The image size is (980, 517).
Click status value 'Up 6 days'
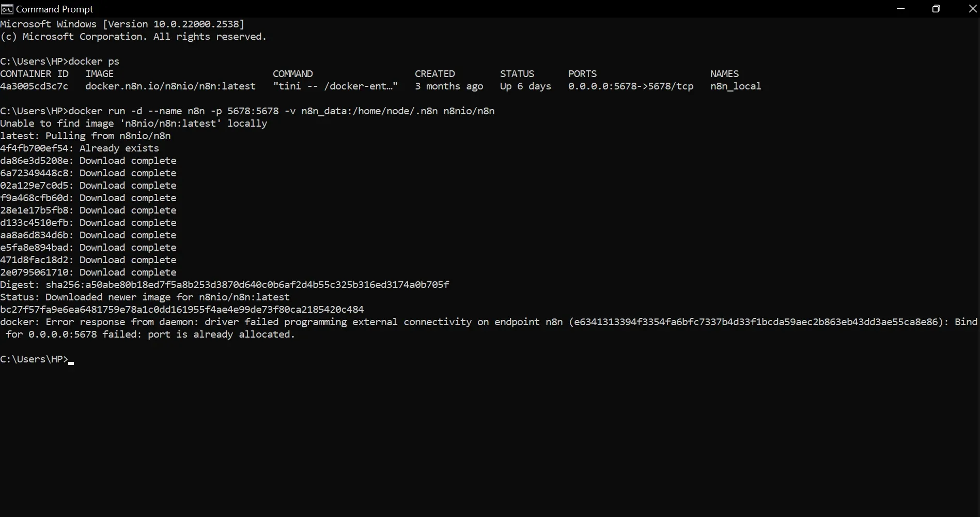coord(525,86)
